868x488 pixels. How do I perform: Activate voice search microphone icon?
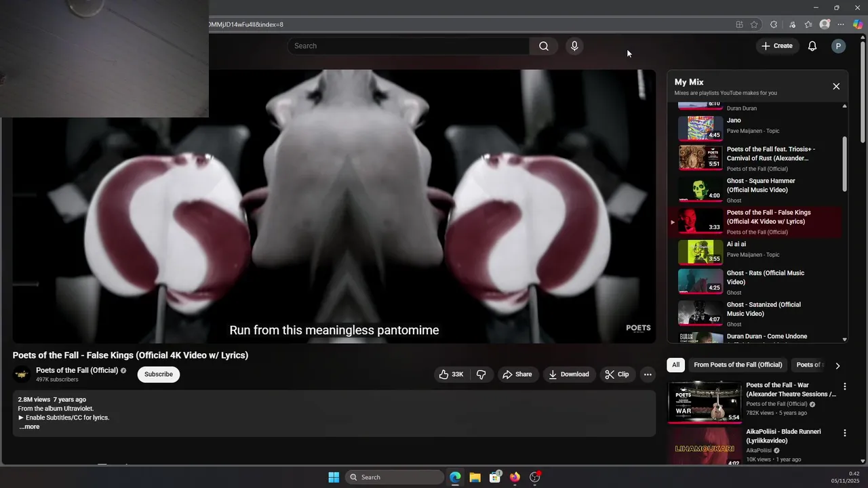coord(574,46)
